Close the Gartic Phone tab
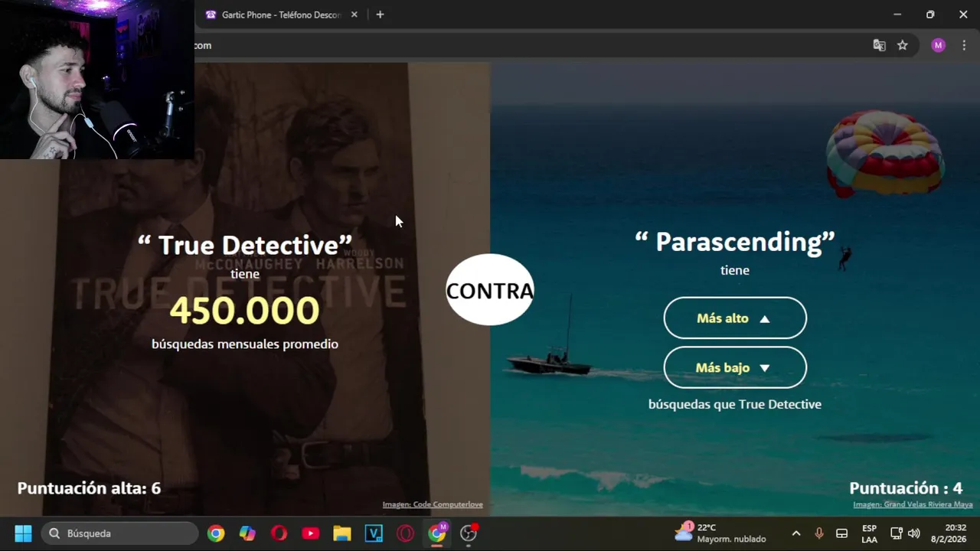Image resolution: width=980 pixels, height=551 pixels. (x=354, y=15)
